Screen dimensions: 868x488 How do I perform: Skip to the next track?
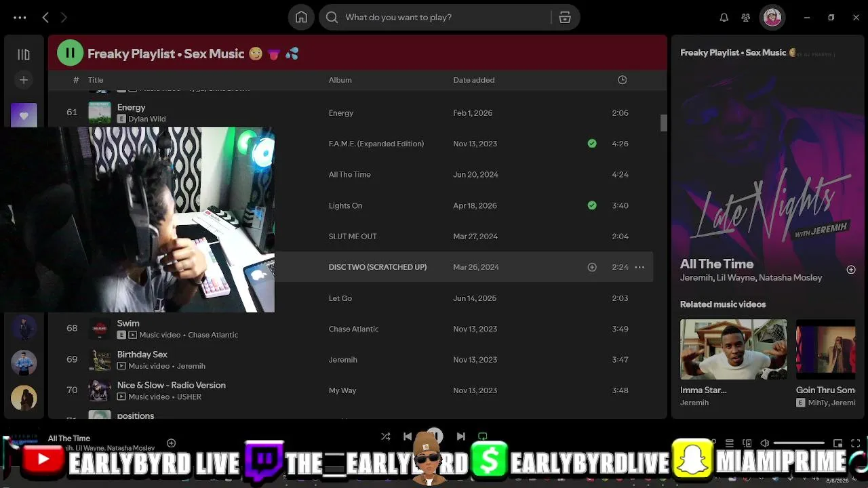(x=461, y=436)
